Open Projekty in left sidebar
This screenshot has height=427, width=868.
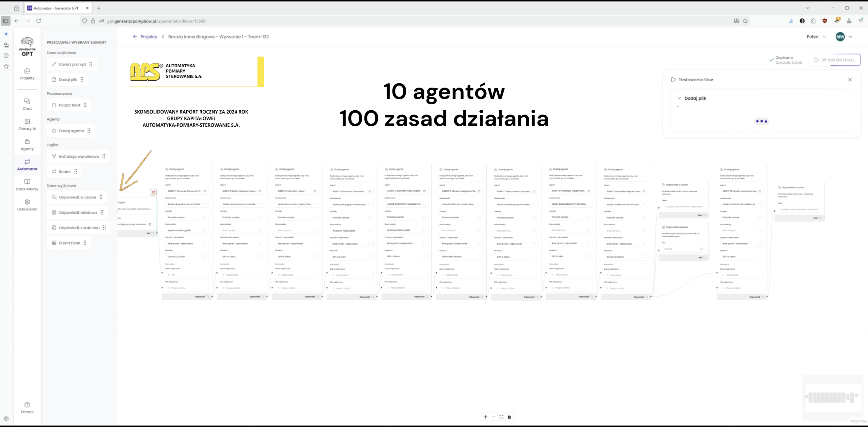coord(27,74)
